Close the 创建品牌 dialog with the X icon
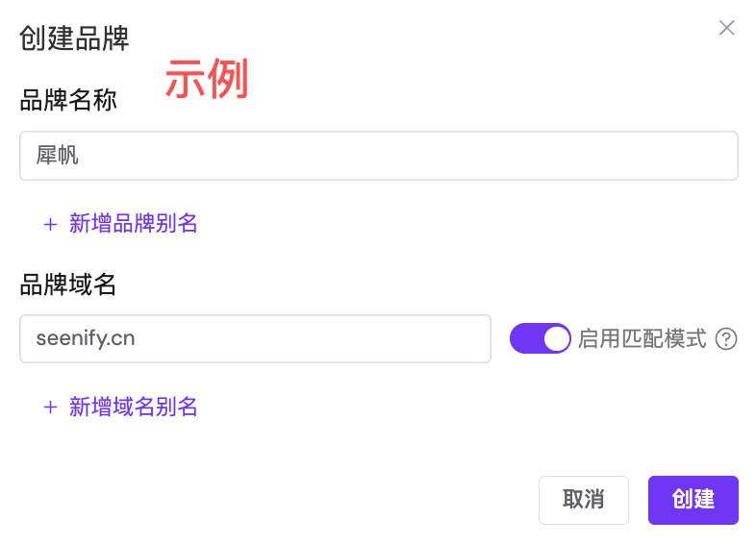Viewport: 756px width, 544px height. (x=727, y=28)
